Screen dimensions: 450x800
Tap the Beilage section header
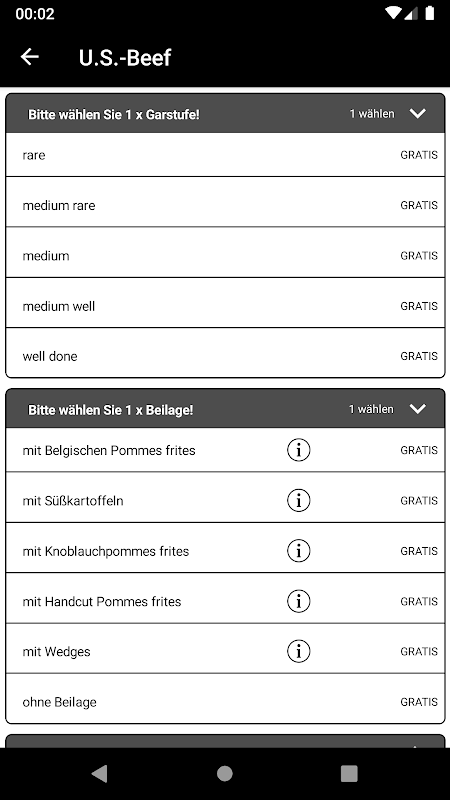pos(225,409)
